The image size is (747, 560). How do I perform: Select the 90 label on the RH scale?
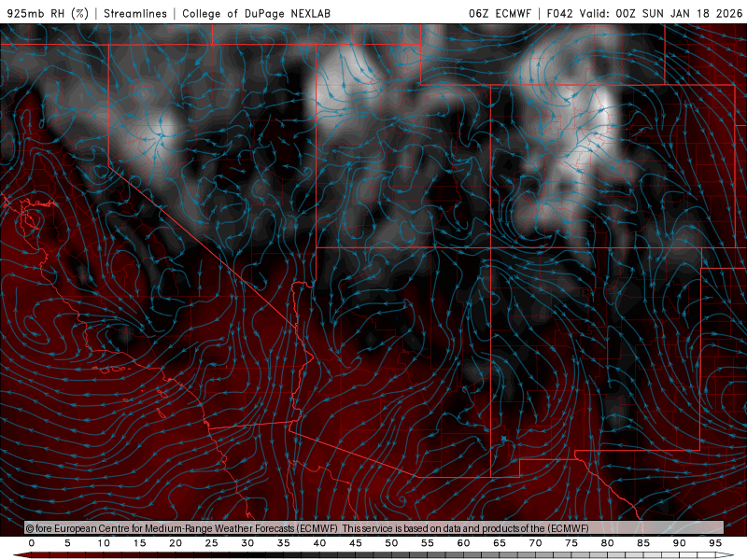(679, 543)
